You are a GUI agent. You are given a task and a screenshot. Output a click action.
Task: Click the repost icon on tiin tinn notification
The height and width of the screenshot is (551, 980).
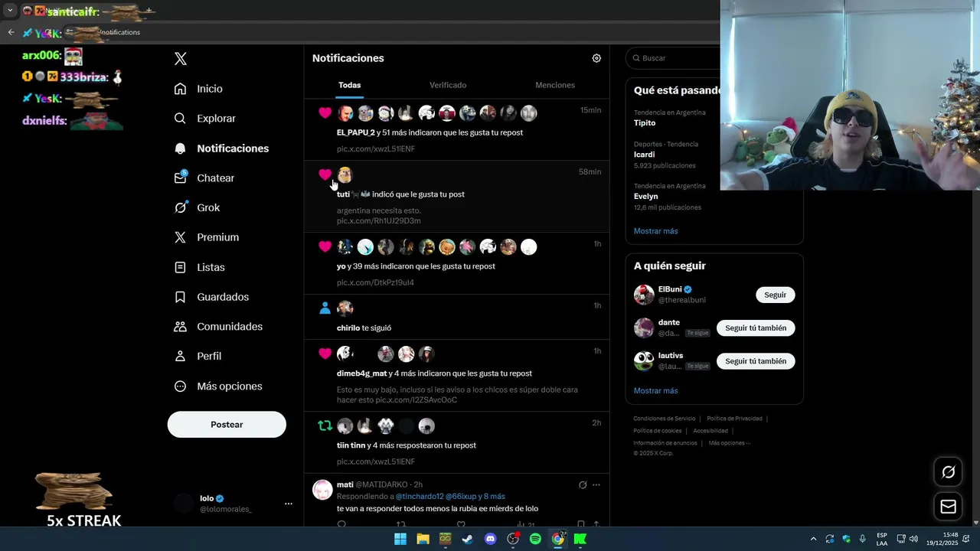[325, 425]
